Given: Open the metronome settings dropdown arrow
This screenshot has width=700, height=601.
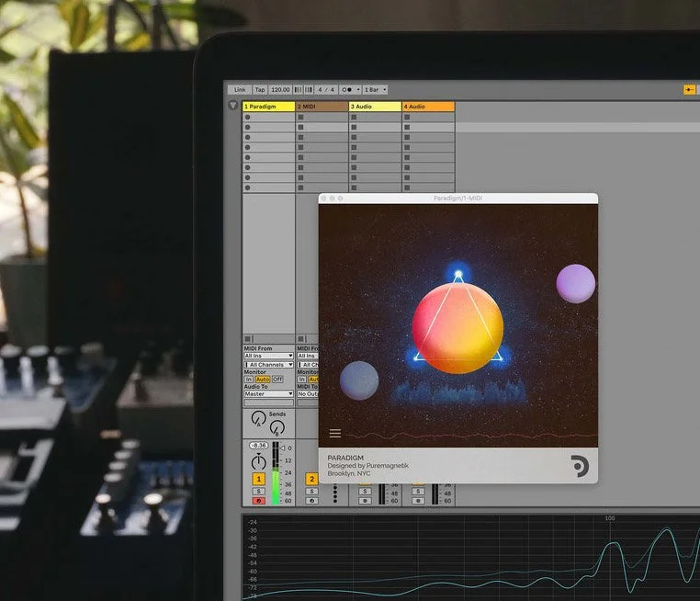Looking at the screenshot, I should pyautogui.click(x=358, y=90).
